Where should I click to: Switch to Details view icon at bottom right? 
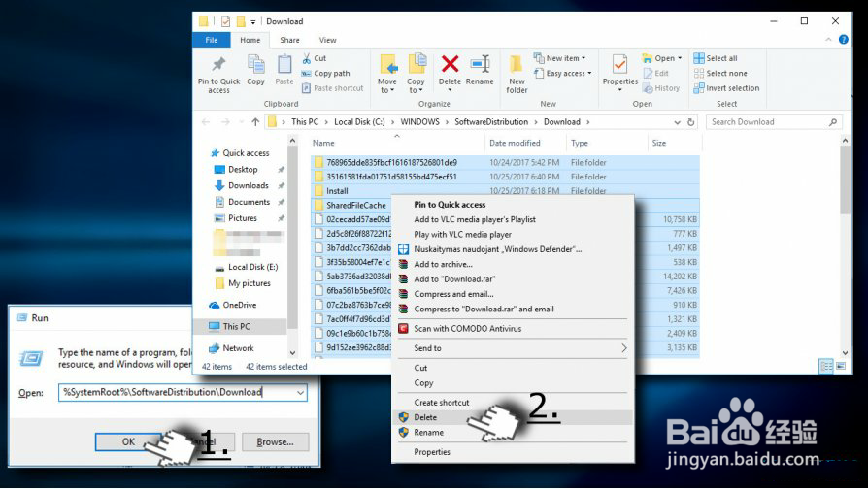pos(826,366)
